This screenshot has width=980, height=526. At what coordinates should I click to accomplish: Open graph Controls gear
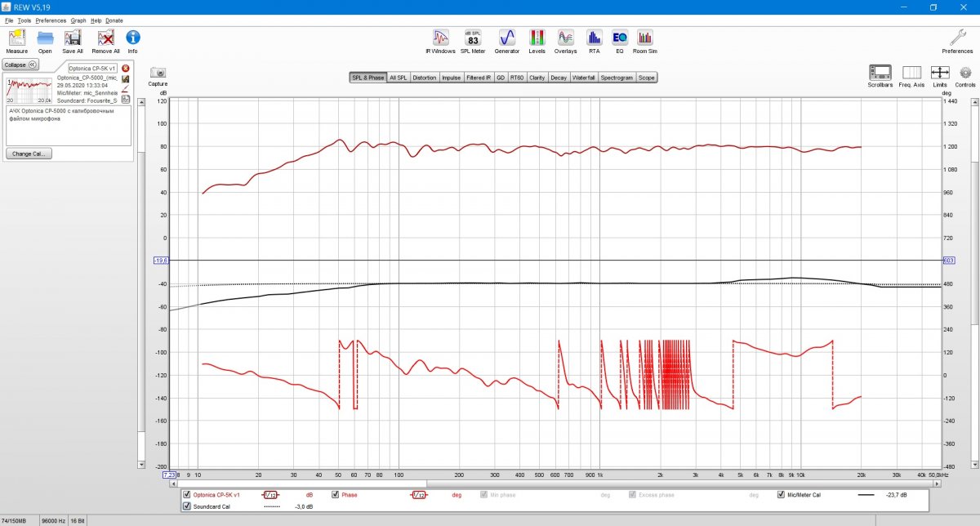coord(965,77)
